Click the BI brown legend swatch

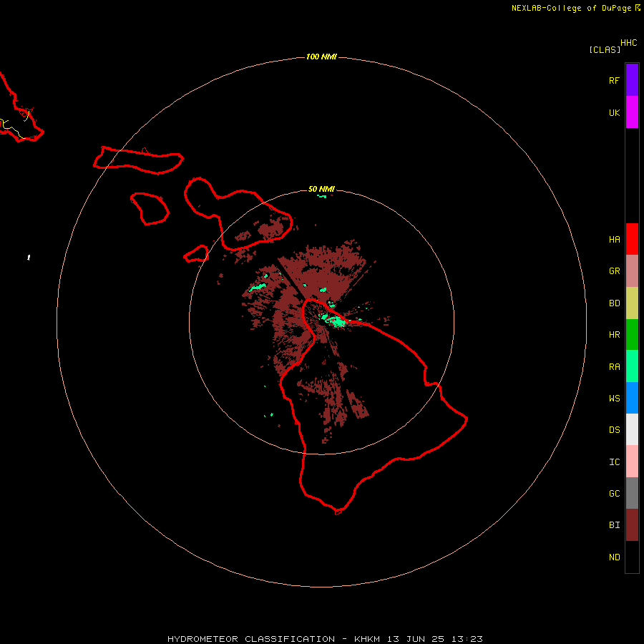click(632, 525)
